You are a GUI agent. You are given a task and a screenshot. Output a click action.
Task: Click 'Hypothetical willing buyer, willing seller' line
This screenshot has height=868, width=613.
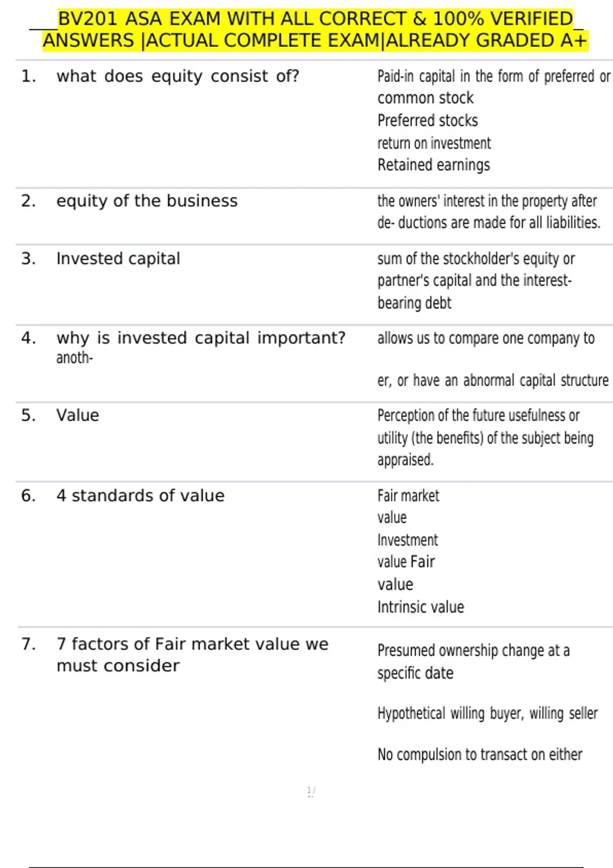[487, 713]
